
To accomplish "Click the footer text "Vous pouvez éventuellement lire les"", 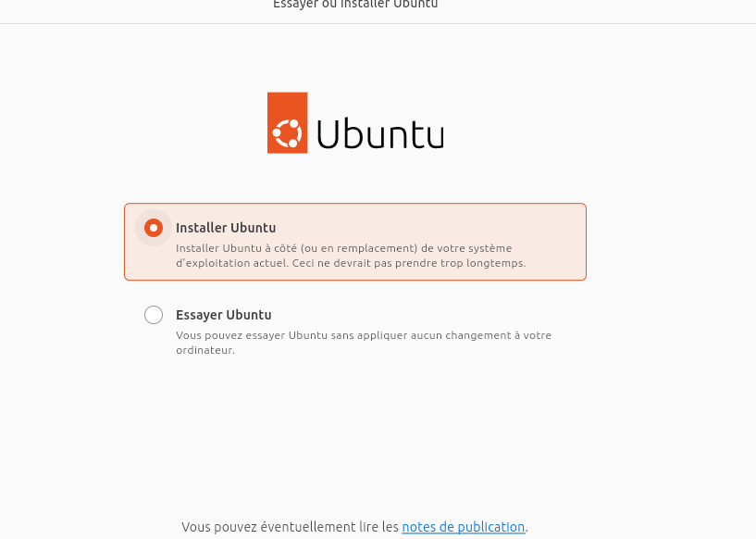I will tap(290, 526).
